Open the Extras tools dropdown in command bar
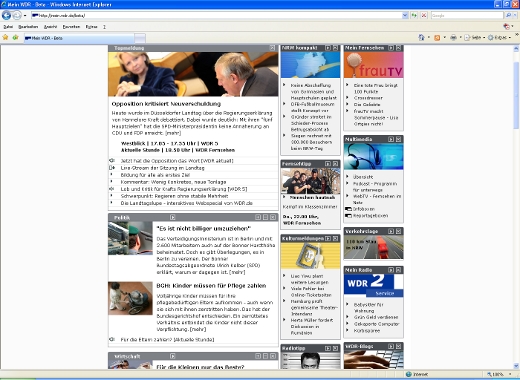520x380 pixels. coord(499,38)
